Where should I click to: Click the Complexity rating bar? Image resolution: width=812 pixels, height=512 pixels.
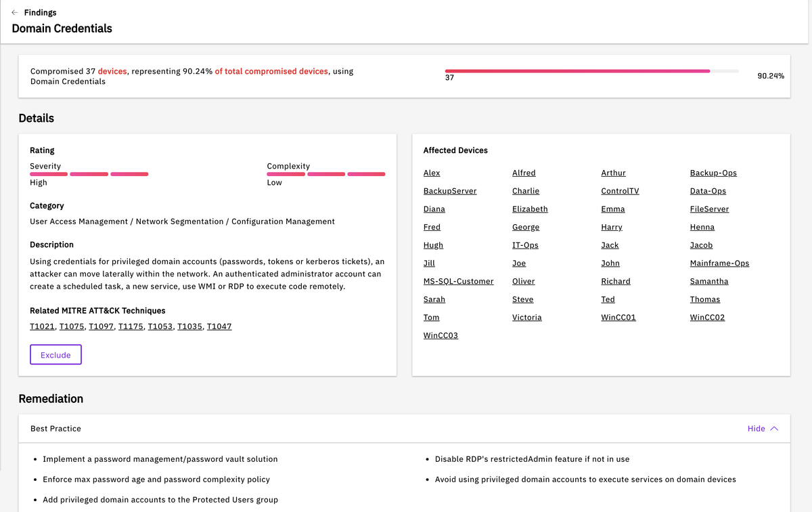click(326, 174)
